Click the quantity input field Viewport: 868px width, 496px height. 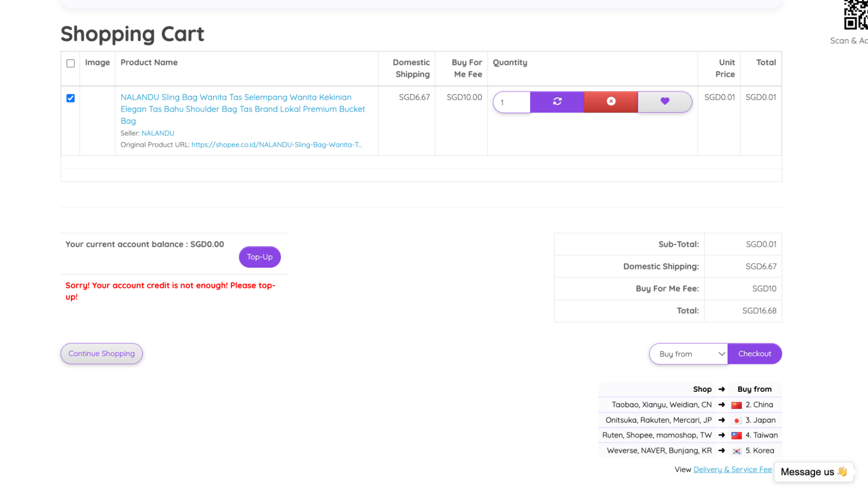[x=512, y=102]
